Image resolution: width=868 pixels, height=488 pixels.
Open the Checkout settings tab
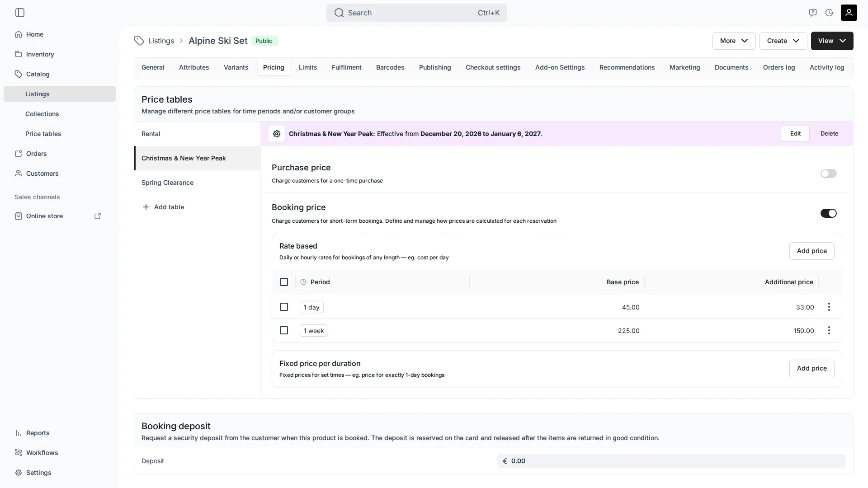tap(493, 67)
